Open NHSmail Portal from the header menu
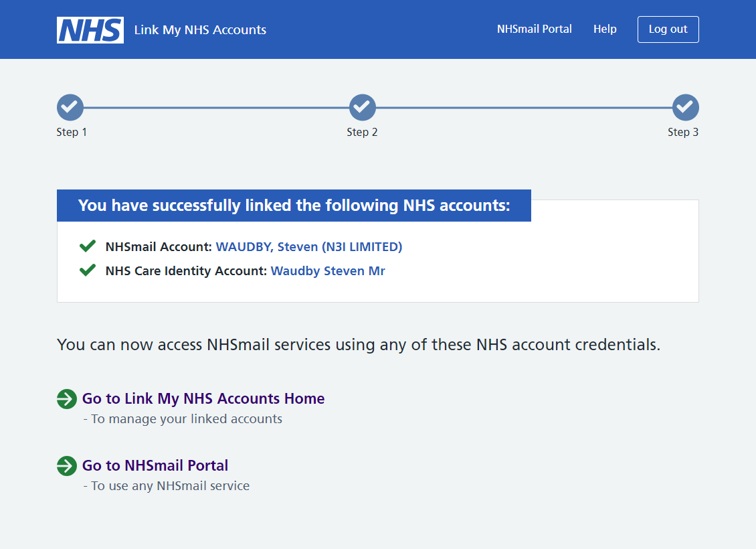Viewport: 756px width, 549px height. click(x=534, y=29)
